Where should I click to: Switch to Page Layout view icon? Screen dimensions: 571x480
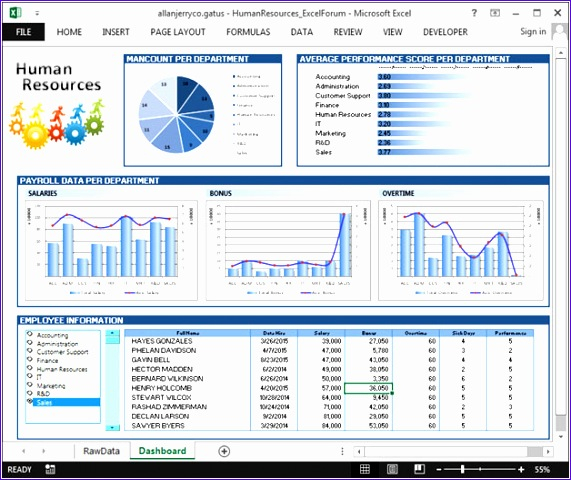tap(392, 469)
